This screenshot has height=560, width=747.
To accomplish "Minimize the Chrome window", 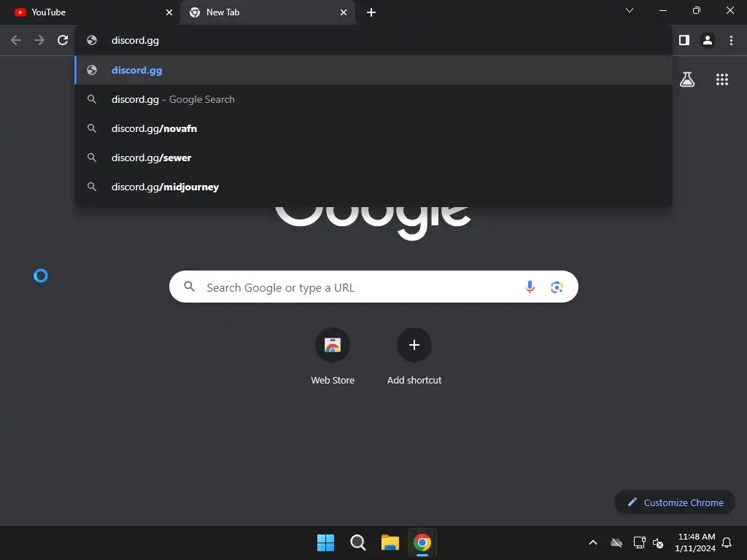I will coord(662,10).
